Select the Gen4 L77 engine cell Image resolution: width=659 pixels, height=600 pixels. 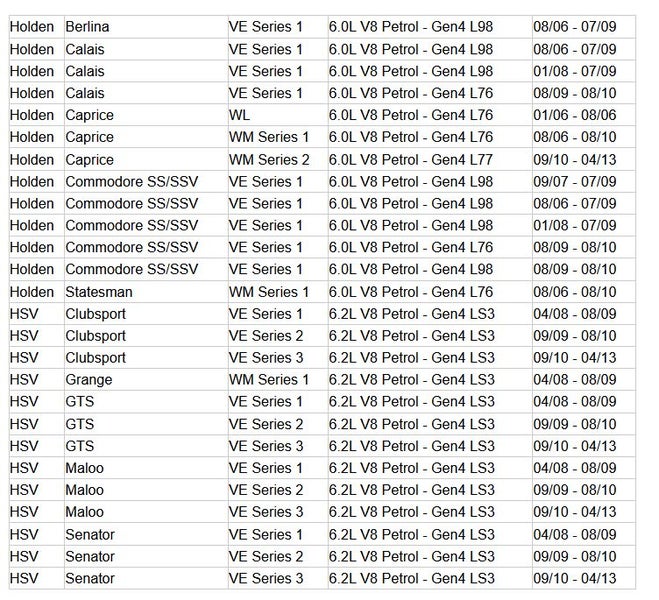click(410, 159)
